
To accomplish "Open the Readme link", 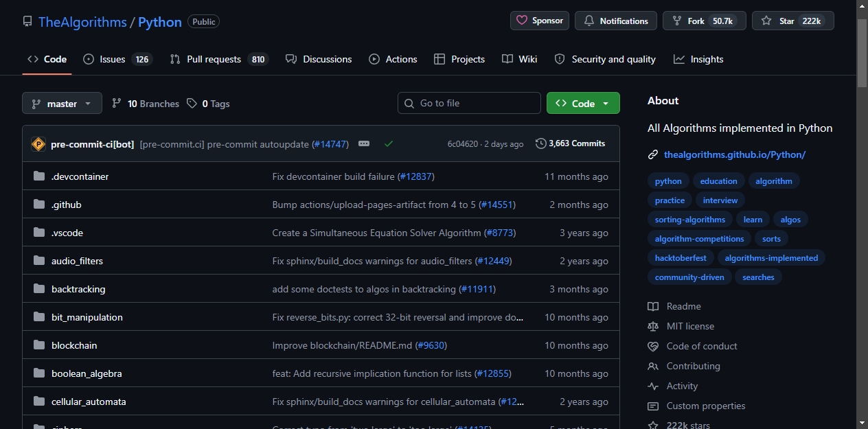I will tap(674, 306).
